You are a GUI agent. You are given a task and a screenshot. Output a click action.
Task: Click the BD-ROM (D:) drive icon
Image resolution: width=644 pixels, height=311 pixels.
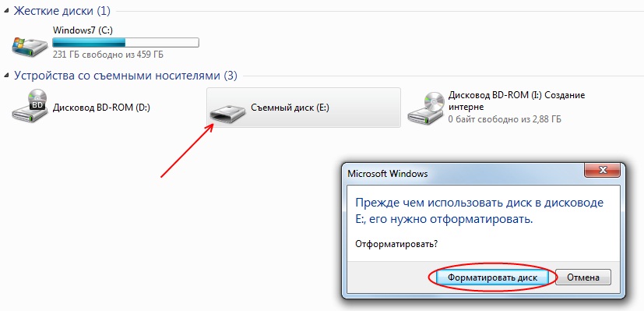click(x=30, y=106)
